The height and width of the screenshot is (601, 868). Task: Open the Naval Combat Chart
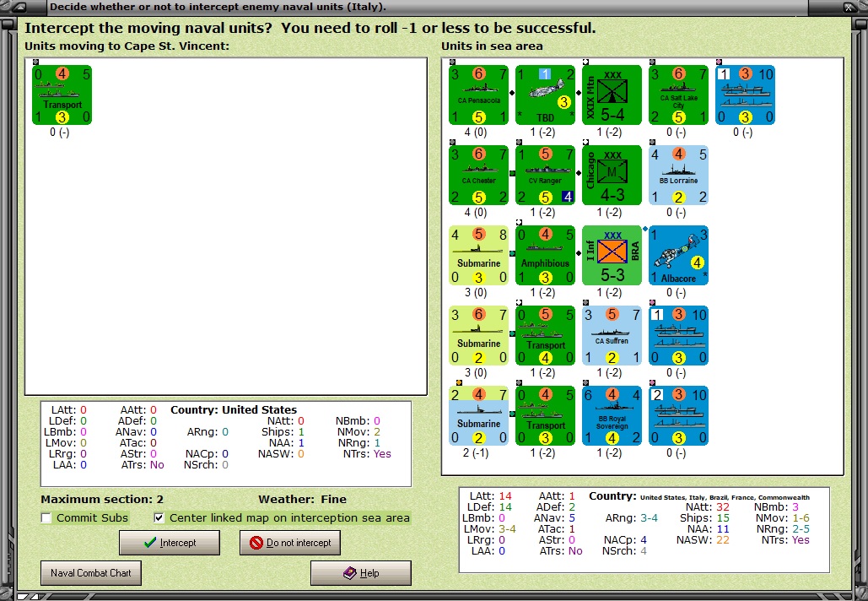click(x=91, y=573)
